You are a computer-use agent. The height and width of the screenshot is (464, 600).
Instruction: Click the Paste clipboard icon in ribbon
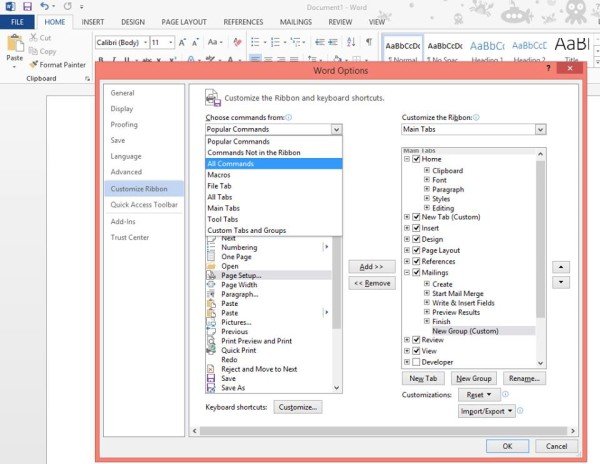[15, 43]
